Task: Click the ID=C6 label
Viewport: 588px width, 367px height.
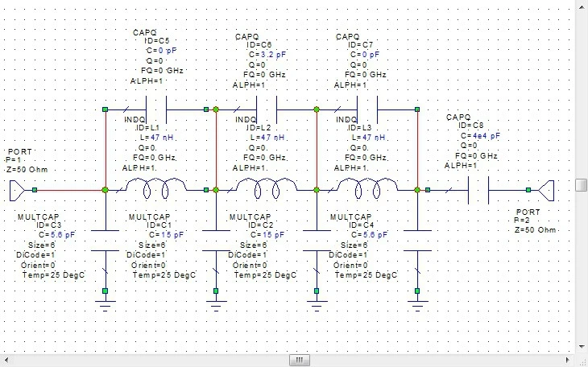Action: pos(259,45)
